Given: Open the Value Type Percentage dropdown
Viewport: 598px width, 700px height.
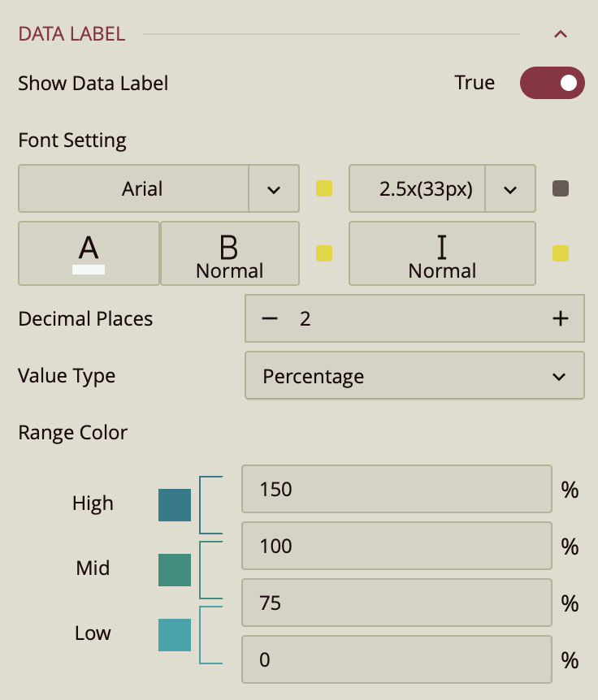Looking at the screenshot, I should [414, 376].
